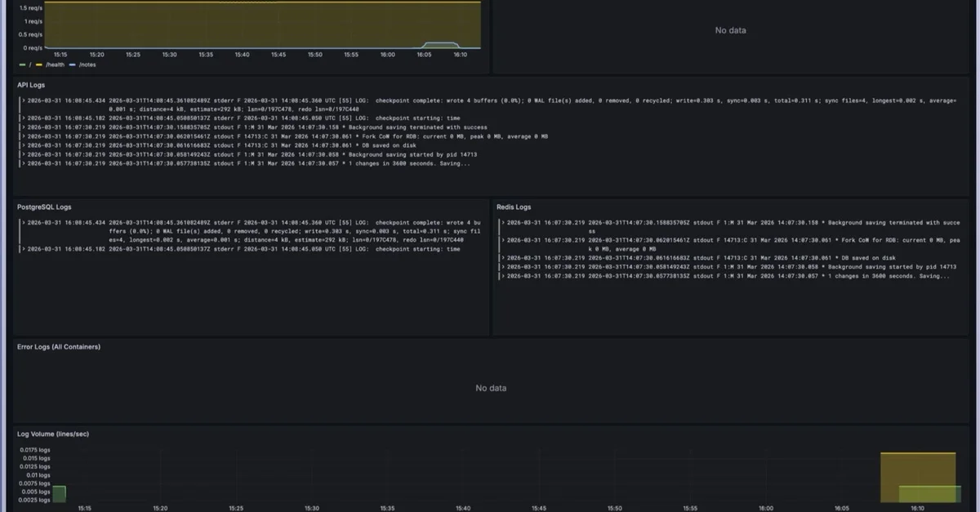Open the PostgreSQL Logs panel title menu
The width and height of the screenshot is (980, 512).
pyautogui.click(x=44, y=207)
